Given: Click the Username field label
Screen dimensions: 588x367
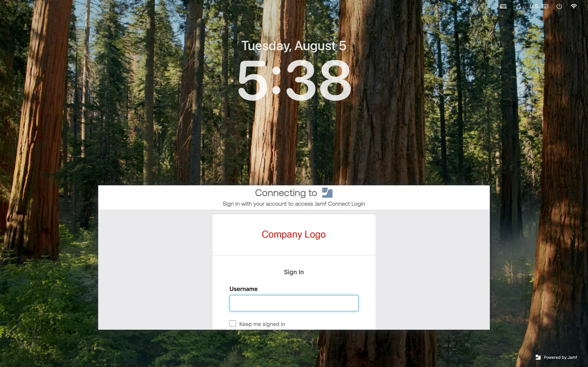Looking at the screenshot, I should [243, 289].
